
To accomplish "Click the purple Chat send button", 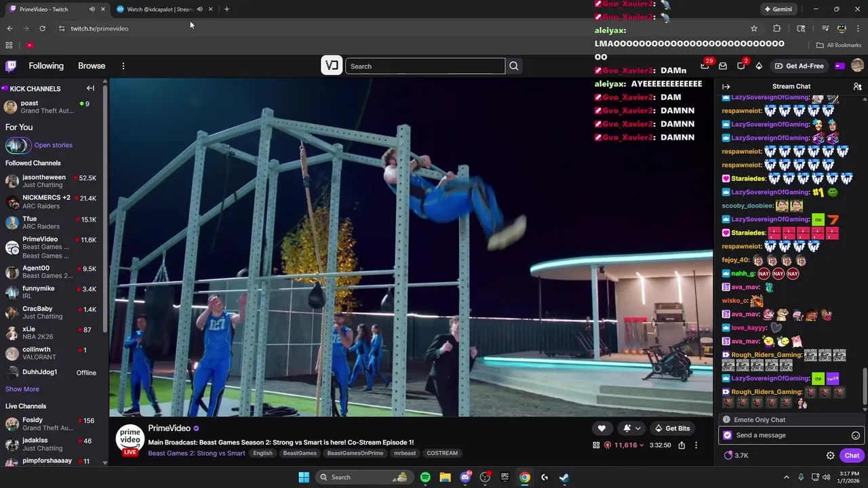I will pyautogui.click(x=852, y=455).
